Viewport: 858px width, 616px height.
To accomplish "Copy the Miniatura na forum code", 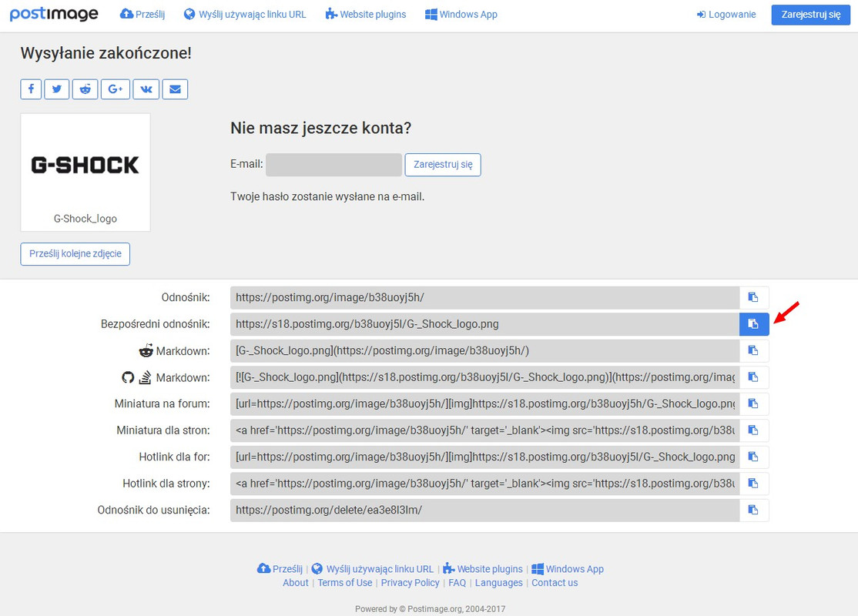I will tap(754, 403).
